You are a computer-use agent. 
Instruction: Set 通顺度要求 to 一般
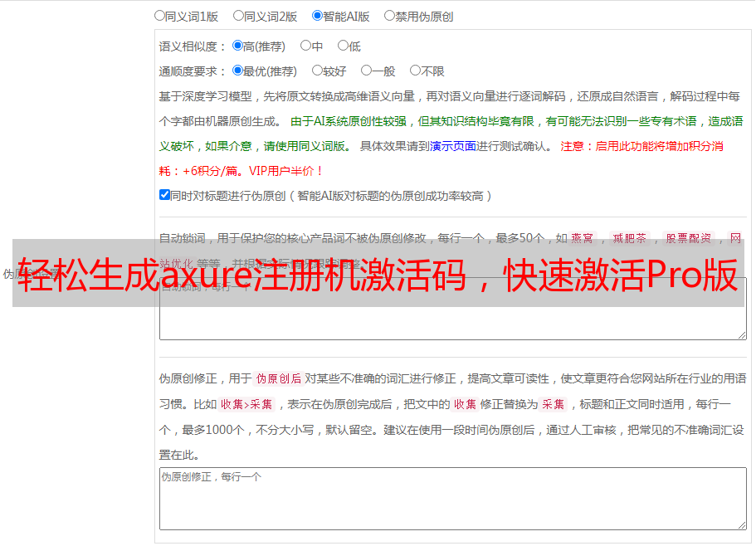(x=367, y=71)
